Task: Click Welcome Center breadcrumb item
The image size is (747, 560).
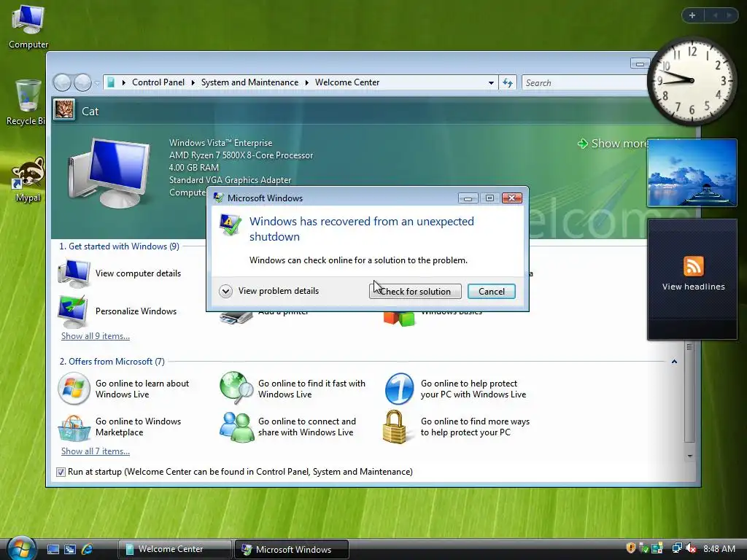Action: (347, 82)
